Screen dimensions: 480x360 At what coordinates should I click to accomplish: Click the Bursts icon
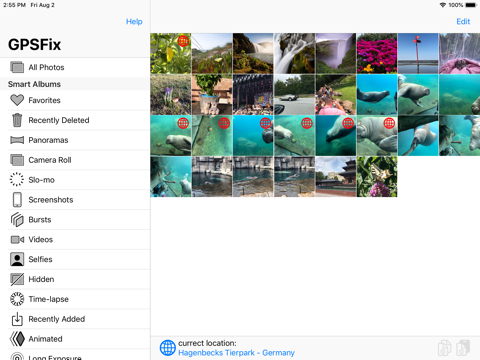pos(17,220)
